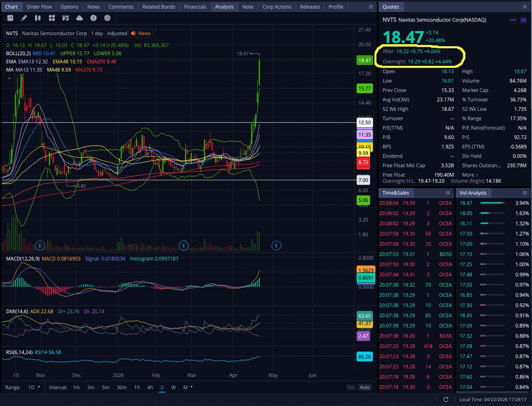Select the 5m interval
Viewport: 532px width, 406px height.
(x=106, y=387)
